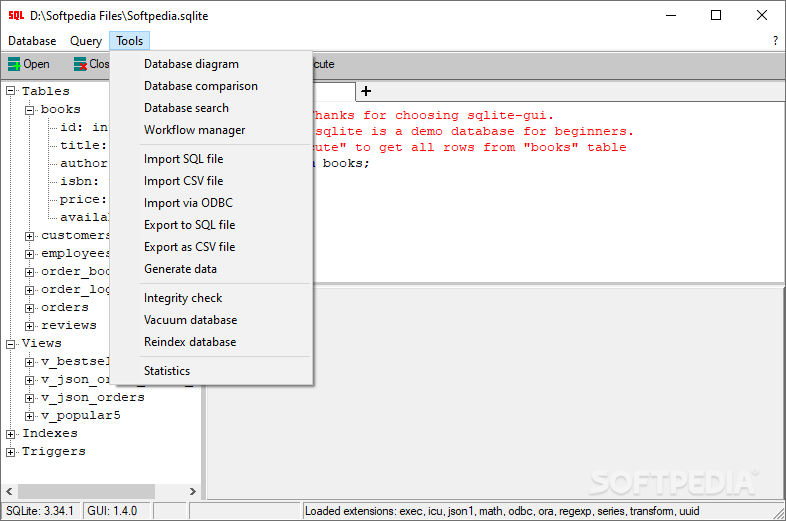Screen dimensions: 786x521
Task: Select the Triggers tree label
Action: click(54, 451)
